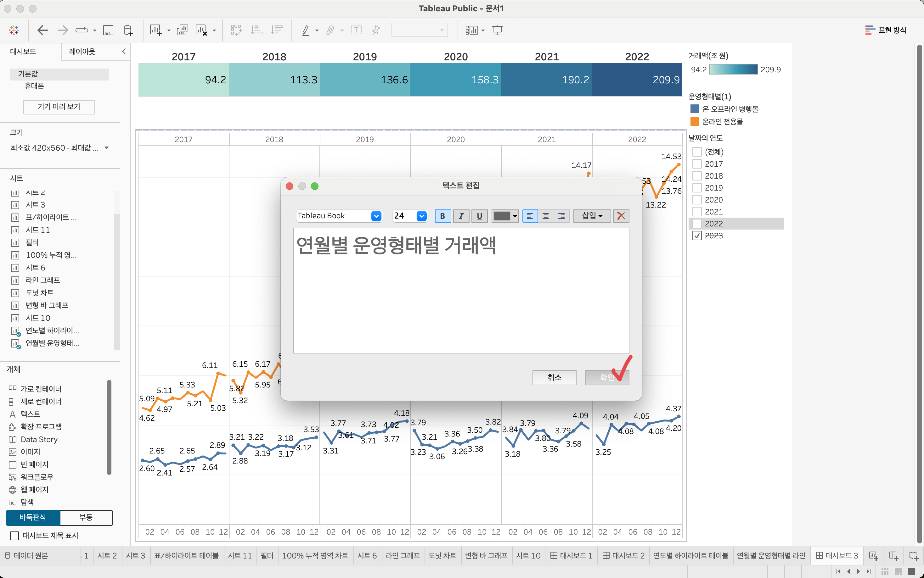Viewport: 924px width, 578px height.
Task: Center-align the text in dialog
Action: pyautogui.click(x=545, y=216)
